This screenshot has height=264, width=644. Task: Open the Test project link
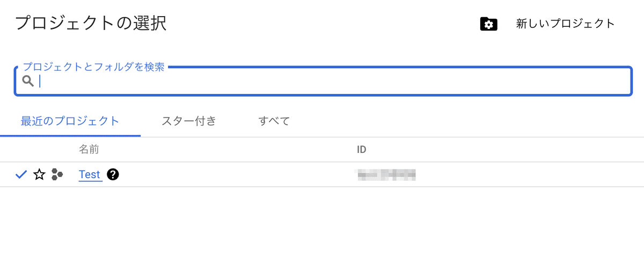(x=90, y=174)
